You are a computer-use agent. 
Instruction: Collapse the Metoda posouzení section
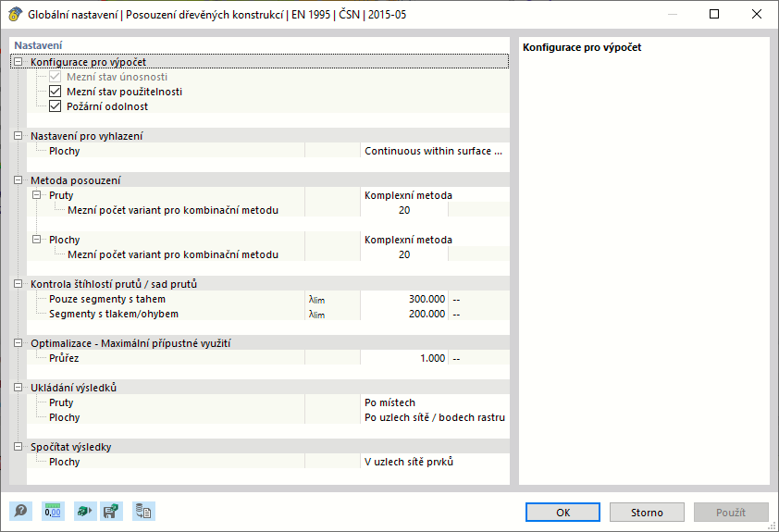pyautogui.click(x=19, y=180)
